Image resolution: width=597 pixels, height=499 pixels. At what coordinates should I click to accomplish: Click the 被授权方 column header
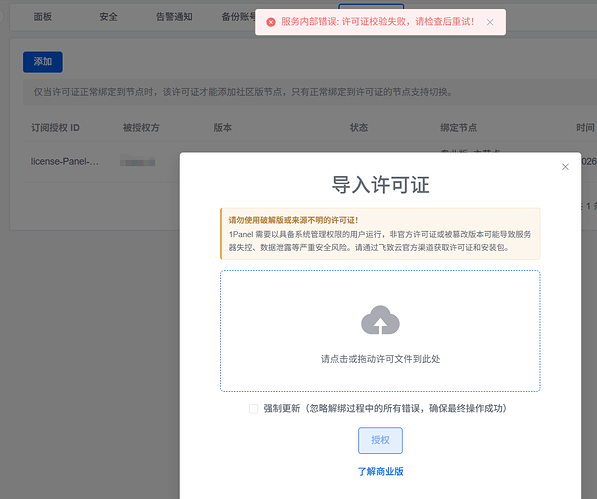click(x=141, y=128)
